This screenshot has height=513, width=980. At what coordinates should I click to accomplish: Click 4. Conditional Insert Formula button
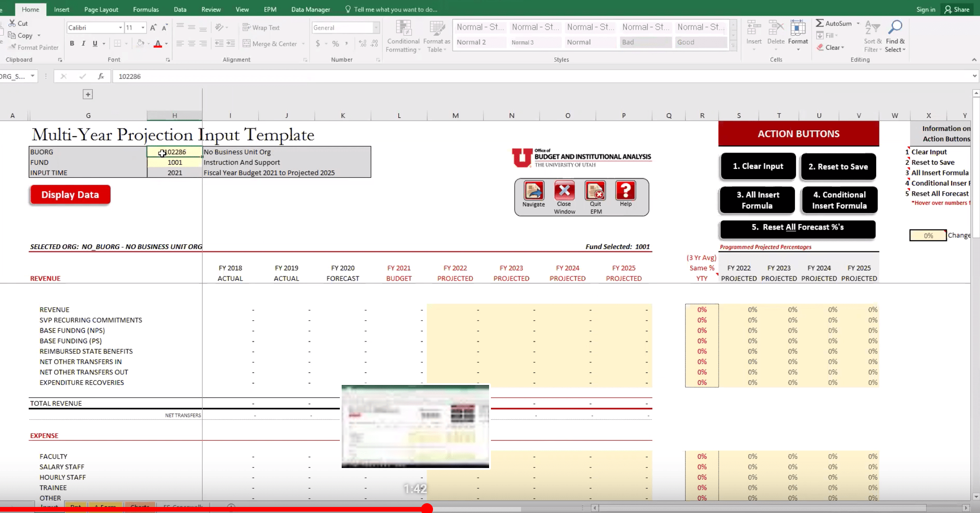click(839, 200)
